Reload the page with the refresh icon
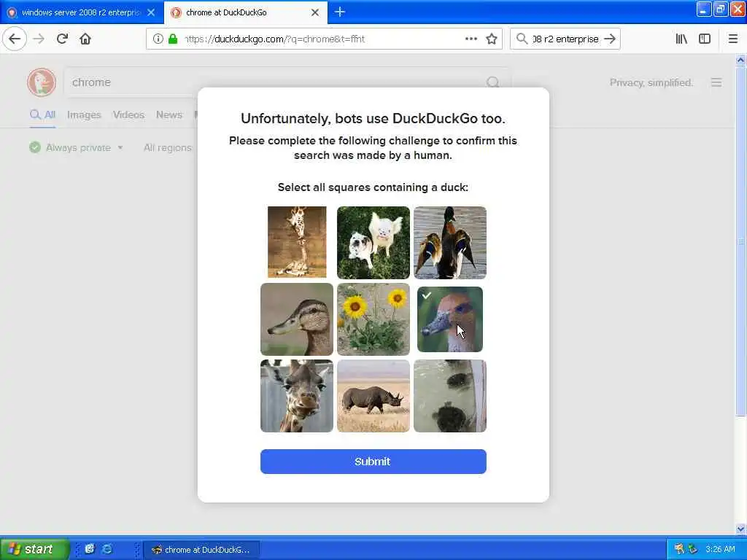This screenshot has width=747, height=560. (62, 39)
